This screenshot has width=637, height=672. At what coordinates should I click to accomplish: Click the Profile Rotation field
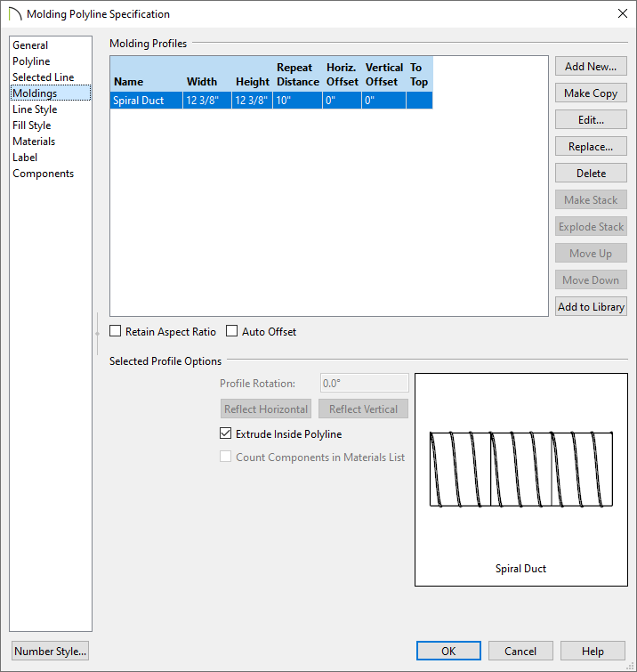click(x=365, y=383)
